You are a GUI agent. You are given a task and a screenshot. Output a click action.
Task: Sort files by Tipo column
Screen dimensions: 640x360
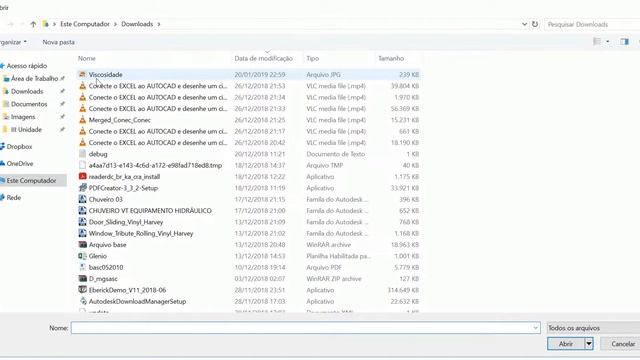313,58
